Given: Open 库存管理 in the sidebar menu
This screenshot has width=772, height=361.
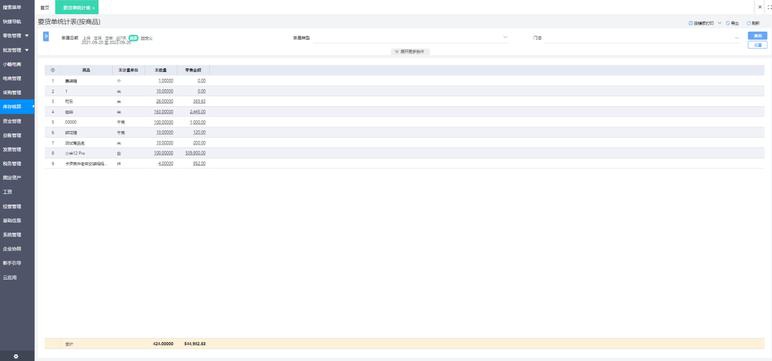Looking at the screenshot, I should (x=13, y=106).
